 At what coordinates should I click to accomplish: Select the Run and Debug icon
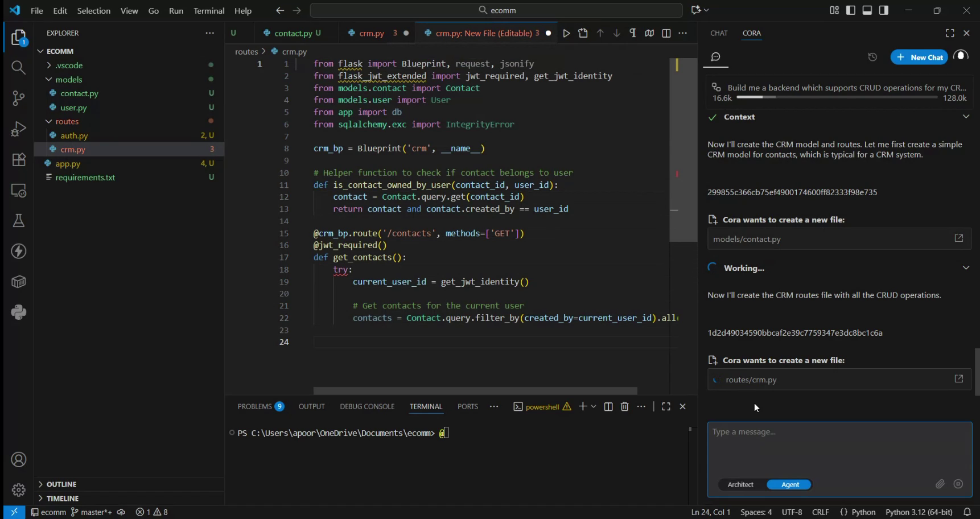click(x=18, y=129)
